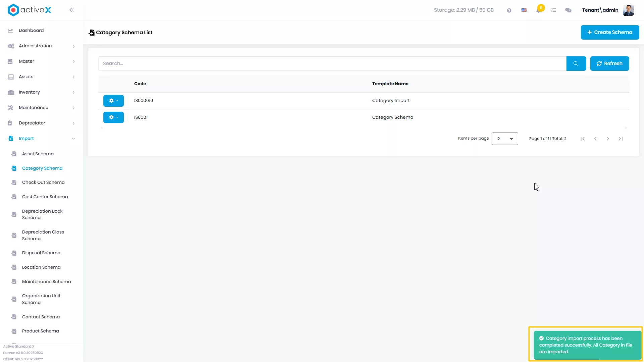Click the Administration gears icon
The height and width of the screenshot is (362, 644).
(x=11, y=46)
